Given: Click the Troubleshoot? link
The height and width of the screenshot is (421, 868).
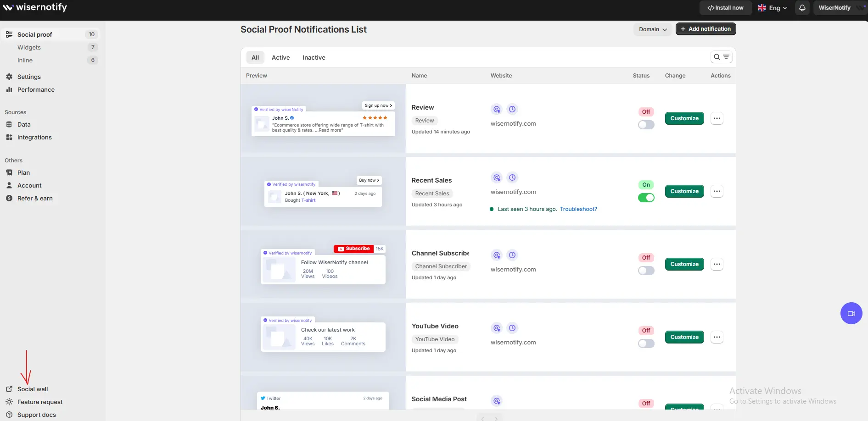Looking at the screenshot, I should click(x=578, y=209).
